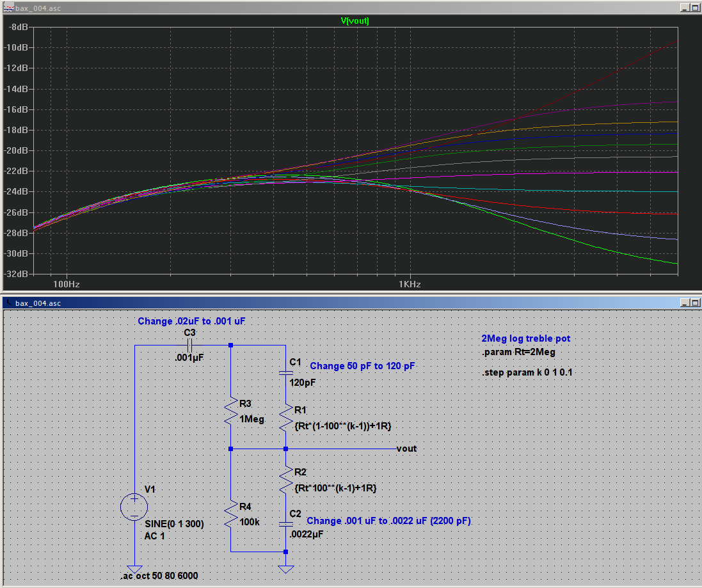This screenshot has height=588, width=702.
Task: Click the 100Hz frequency axis label
Action: point(67,284)
